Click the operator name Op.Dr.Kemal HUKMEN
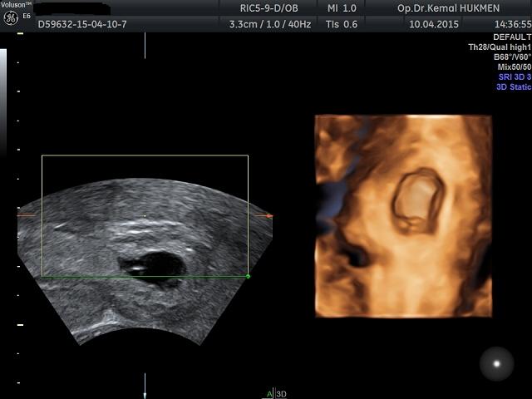This screenshot has width=532, height=399. [x=448, y=8]
